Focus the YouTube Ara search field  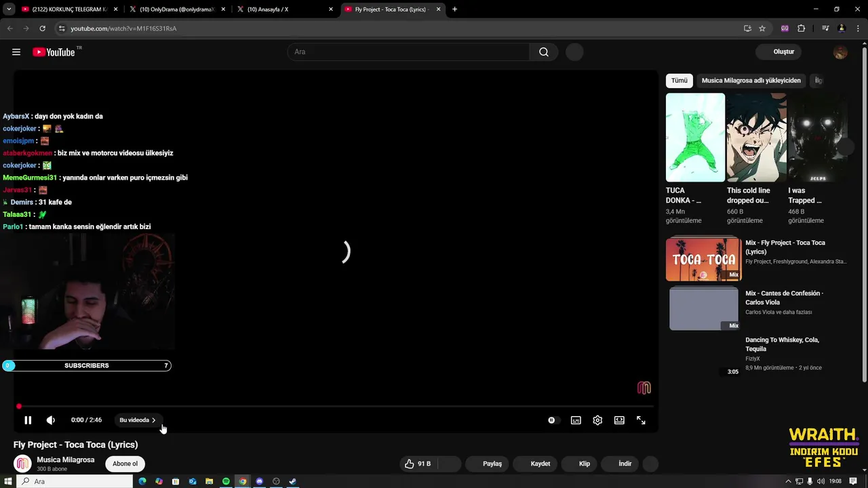pos(409,52)
